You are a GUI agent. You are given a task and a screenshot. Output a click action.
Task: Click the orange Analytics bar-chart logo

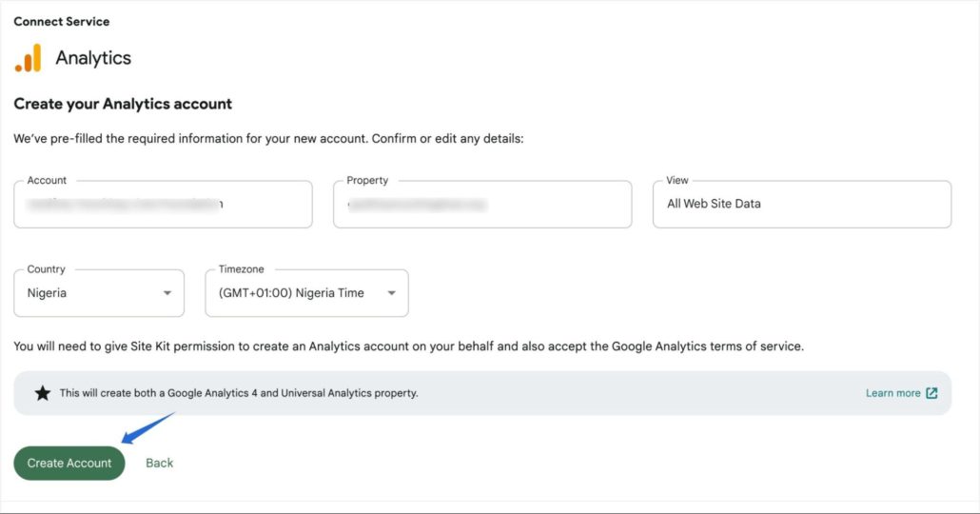click(29, 58)
